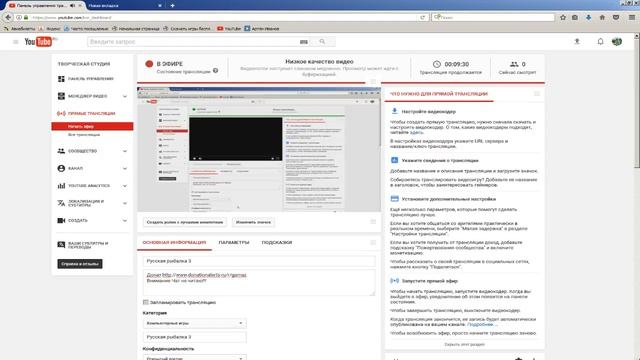
Task: Open the account avatar menu
Action: pyautogui.click(x=617, y=42)
